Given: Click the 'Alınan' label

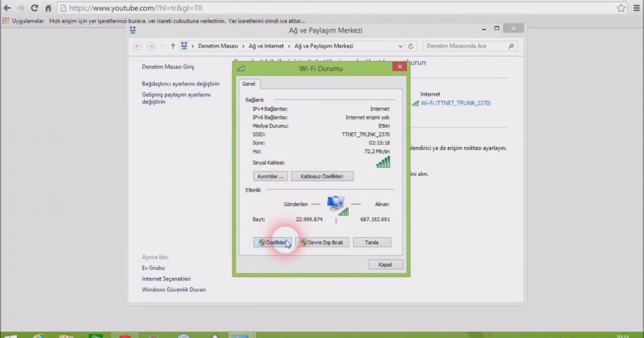Looking at the screenshot, I should 382,204.
